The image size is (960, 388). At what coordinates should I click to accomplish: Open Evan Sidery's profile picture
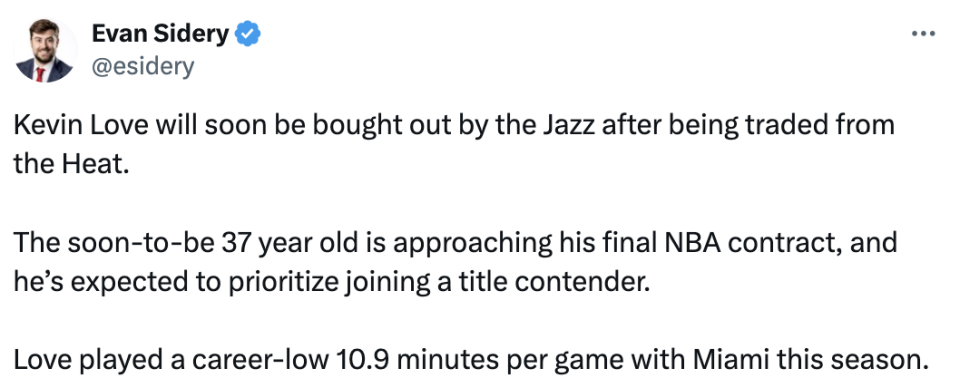pyautogui.click(x=45, y=50)
